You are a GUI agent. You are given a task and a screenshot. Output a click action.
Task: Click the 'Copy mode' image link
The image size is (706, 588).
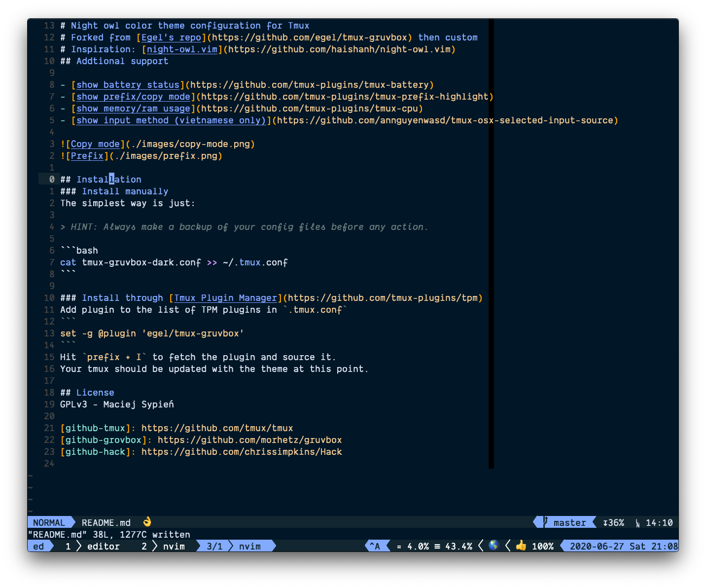point(95,144)
